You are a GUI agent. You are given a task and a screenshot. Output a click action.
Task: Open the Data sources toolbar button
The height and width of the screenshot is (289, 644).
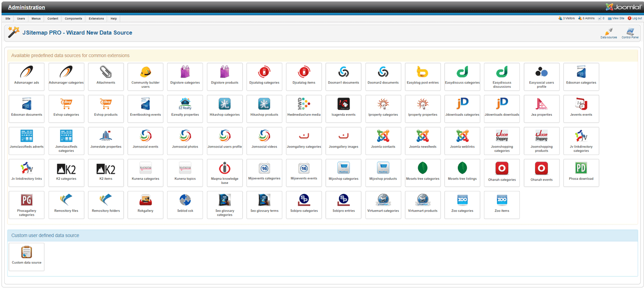pos(609,33)
